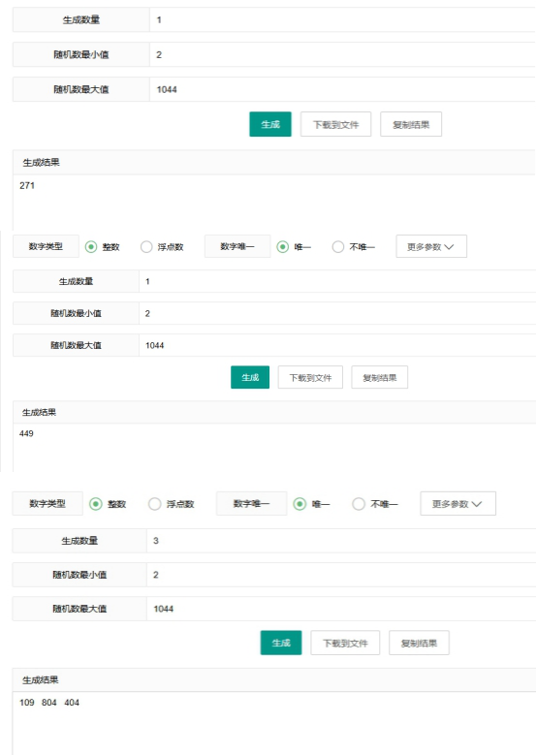Click the 随机数最大值 field in the 271 result panel
Viewport: 537px width, 756px height.
point(343,89)
